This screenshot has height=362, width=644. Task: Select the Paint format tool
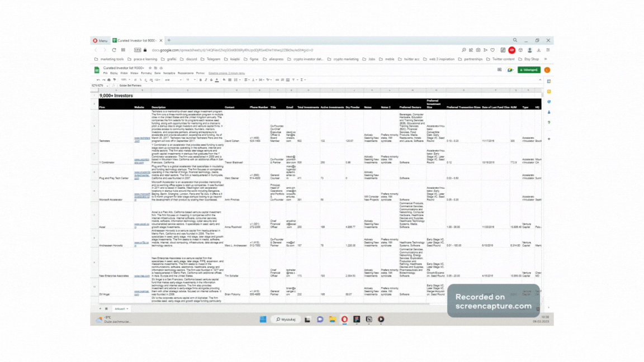(x=114, y=80)
